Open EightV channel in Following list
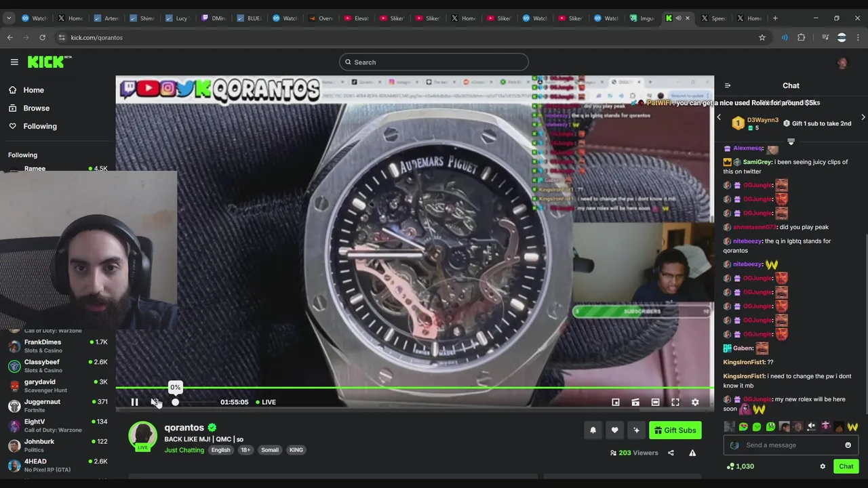This screenshot has height=488, width=868. 58,426
